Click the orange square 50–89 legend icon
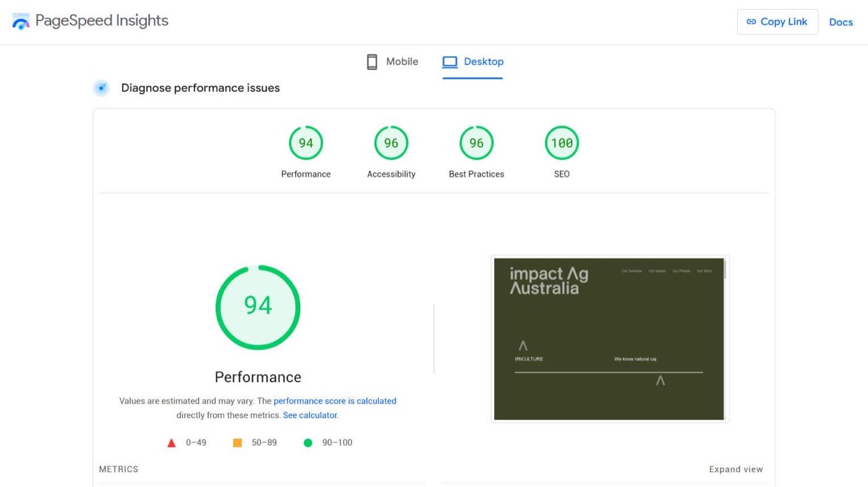 (237, 443)
